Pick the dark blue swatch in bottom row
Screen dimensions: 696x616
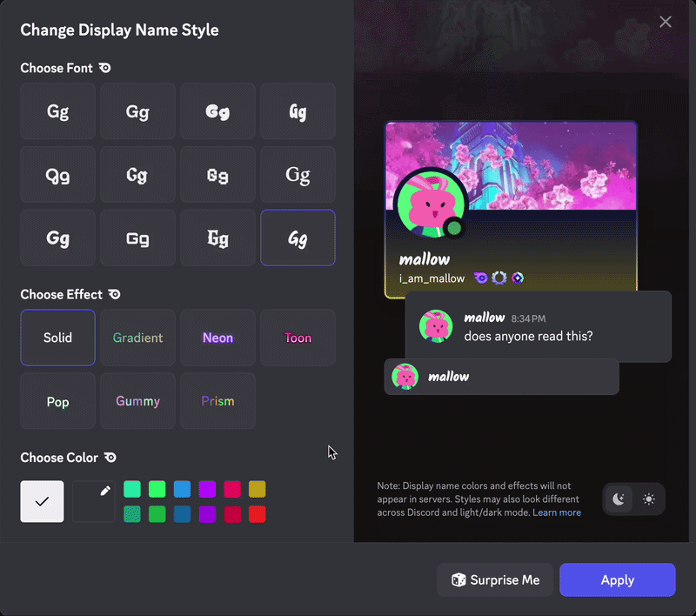[182, 514]
